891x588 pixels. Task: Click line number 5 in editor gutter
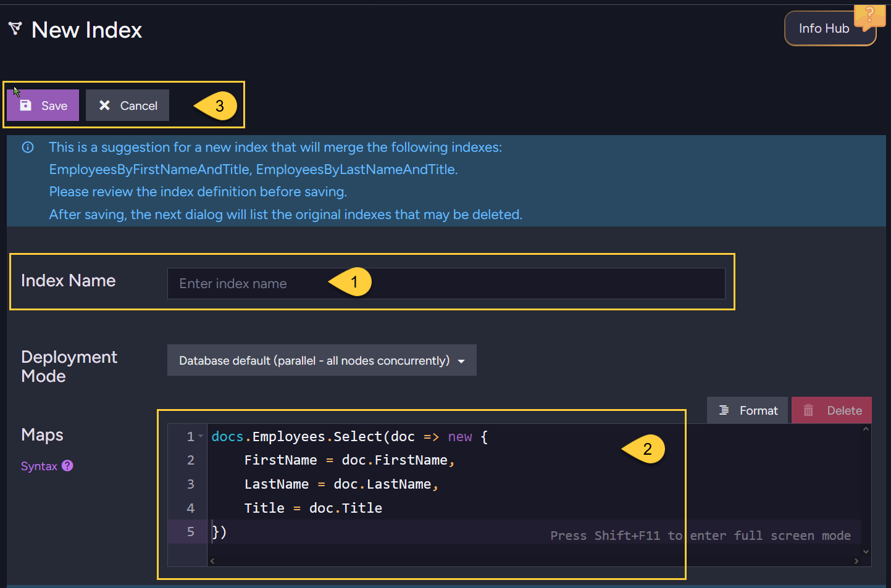pyautogui.click(x=191, y=532)
